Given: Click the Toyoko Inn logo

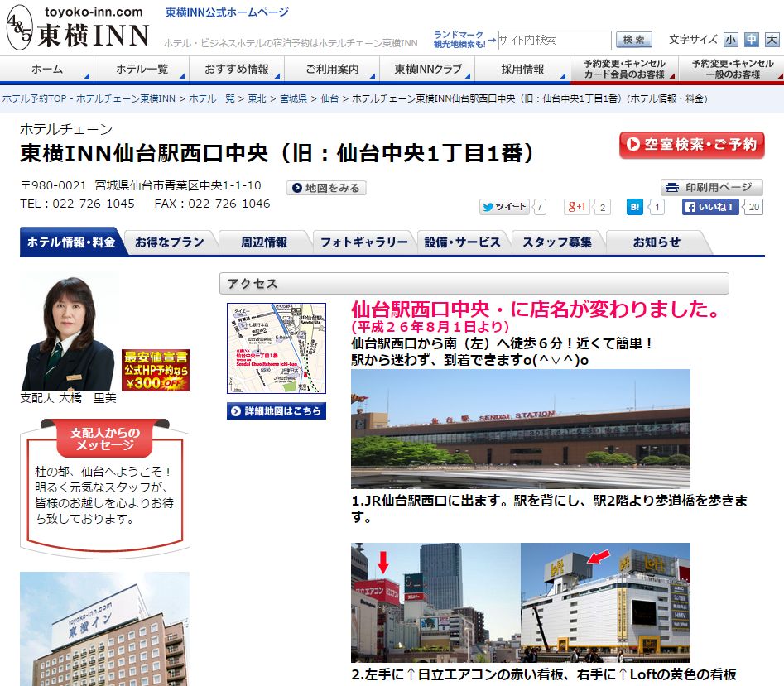Looking at the screenshot, I should click(x=78, y=27).
